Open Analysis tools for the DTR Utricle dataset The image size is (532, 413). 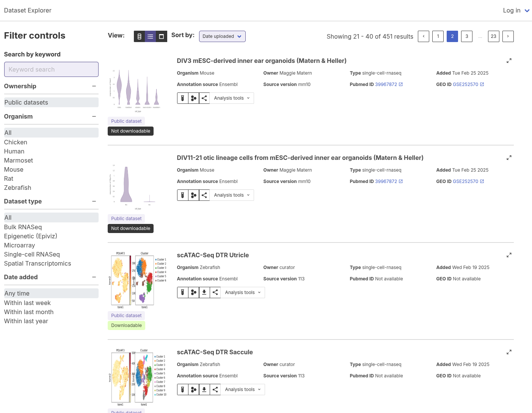[x=242, y=292]
